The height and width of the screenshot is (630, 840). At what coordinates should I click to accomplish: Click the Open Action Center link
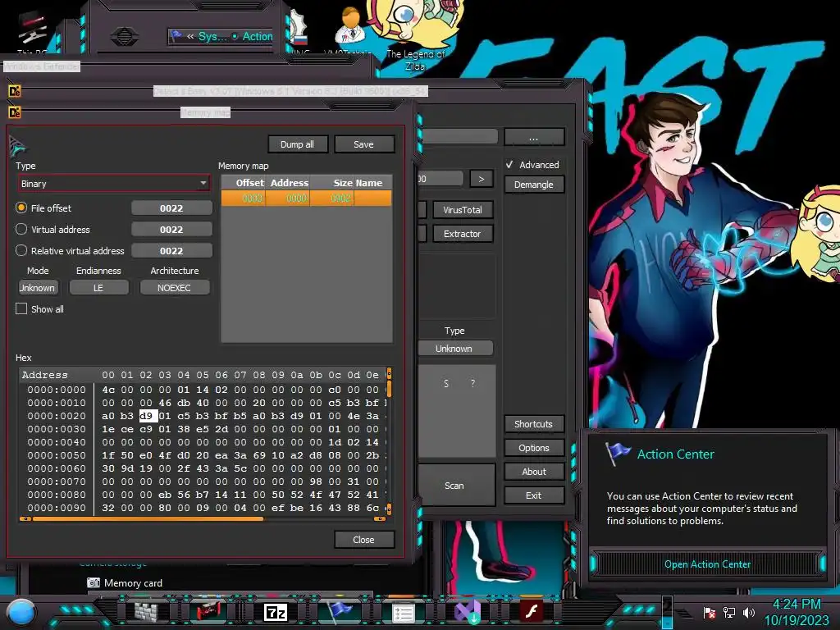(707, 564)
